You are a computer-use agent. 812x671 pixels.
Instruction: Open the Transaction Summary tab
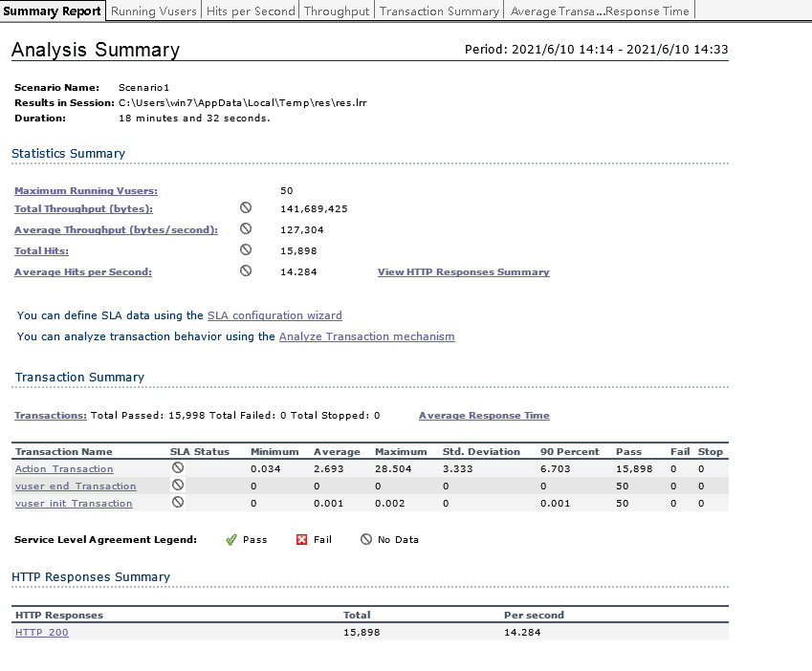tap(439, 11)
